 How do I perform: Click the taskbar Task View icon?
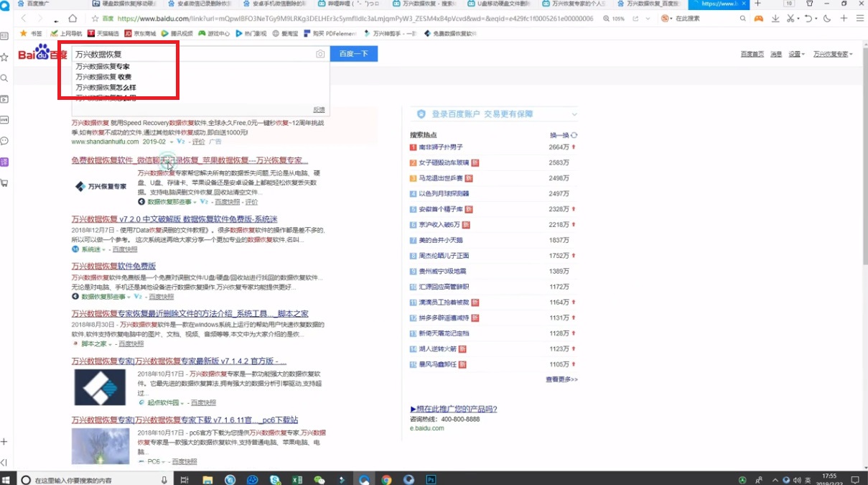[x=185, y=479]
